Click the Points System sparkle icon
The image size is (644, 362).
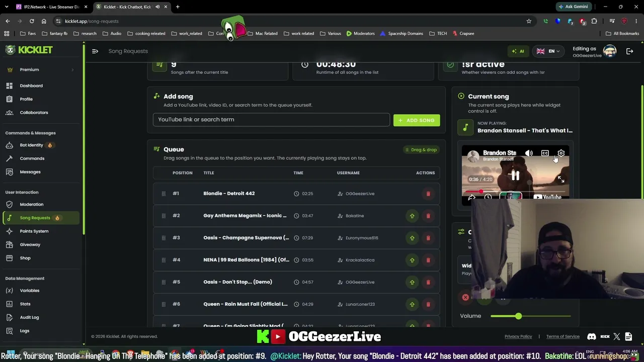pos(10,231)
